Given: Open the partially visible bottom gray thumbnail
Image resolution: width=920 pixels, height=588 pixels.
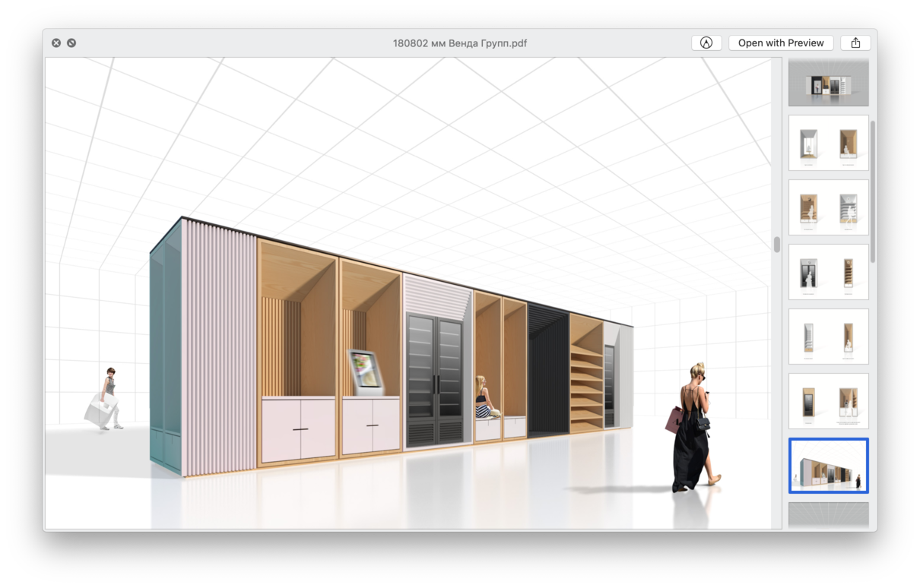Looking at the screenshot, I should (x=828, y=515).
